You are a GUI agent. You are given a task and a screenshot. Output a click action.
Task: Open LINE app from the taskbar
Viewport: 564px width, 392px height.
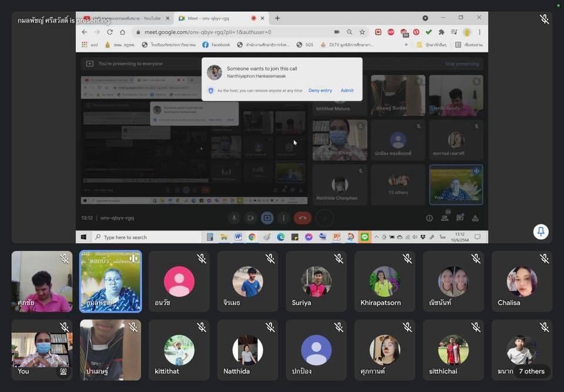365,237
